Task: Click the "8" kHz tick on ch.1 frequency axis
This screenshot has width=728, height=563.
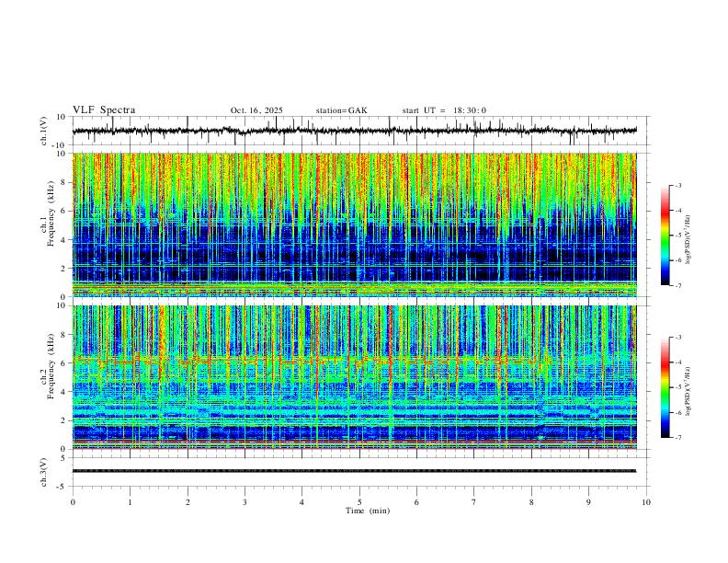Action: pos(63,182)
